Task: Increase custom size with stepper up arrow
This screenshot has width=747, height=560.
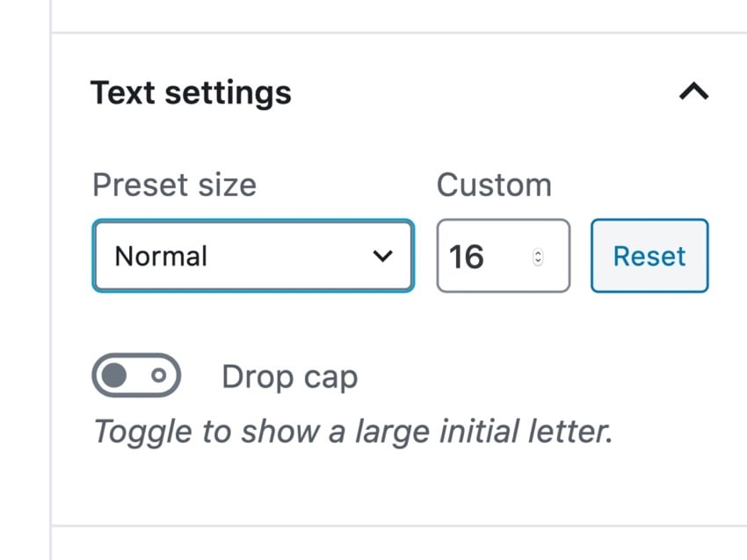Action: (539, 252)
